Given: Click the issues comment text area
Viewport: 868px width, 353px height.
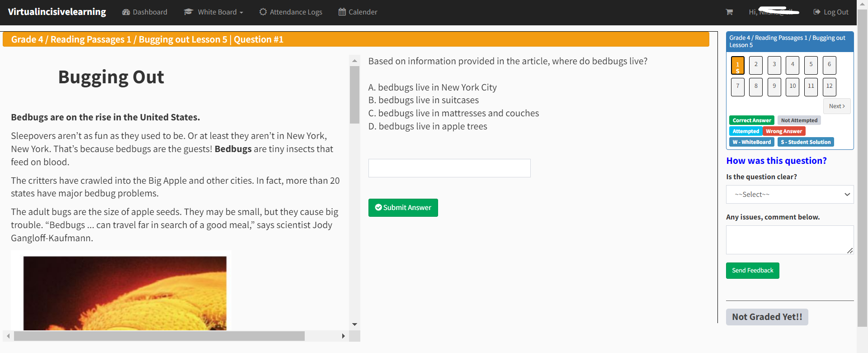Looking at the screenshot, I should pyautogui.click(x=789, y=240).
